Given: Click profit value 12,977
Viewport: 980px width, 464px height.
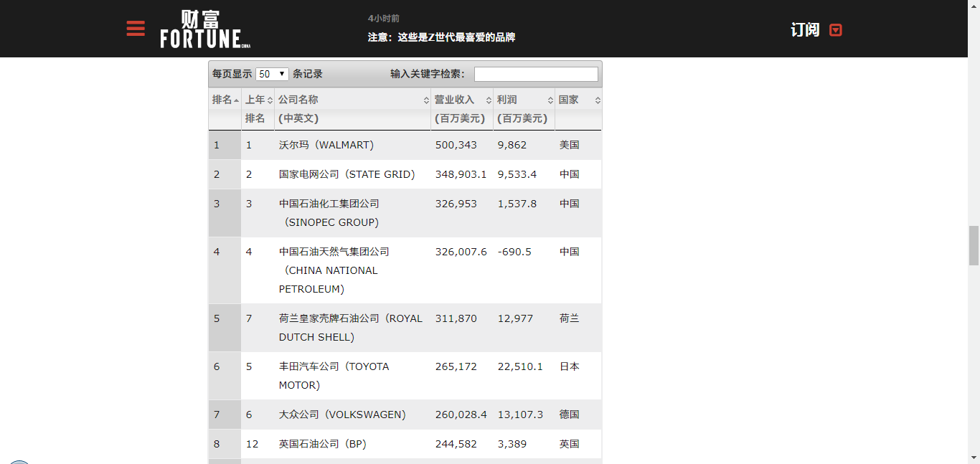Looking at the screenshot, I should click(515, 318).
